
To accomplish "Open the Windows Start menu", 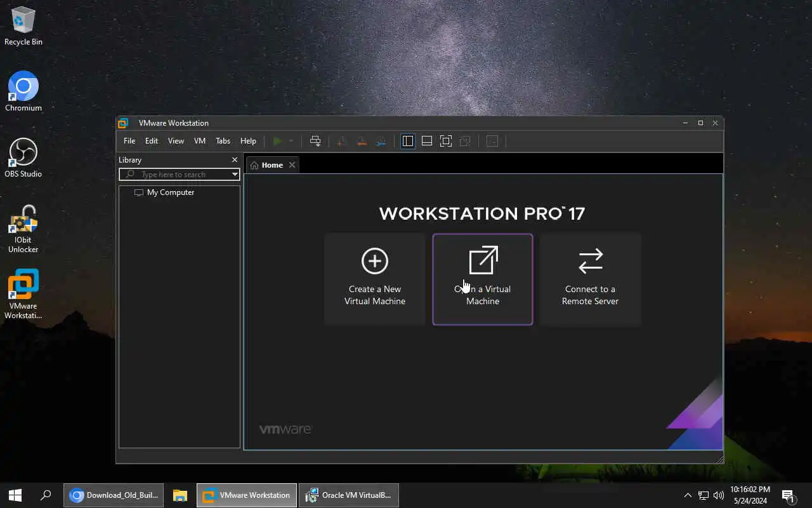I will [15, 495].
